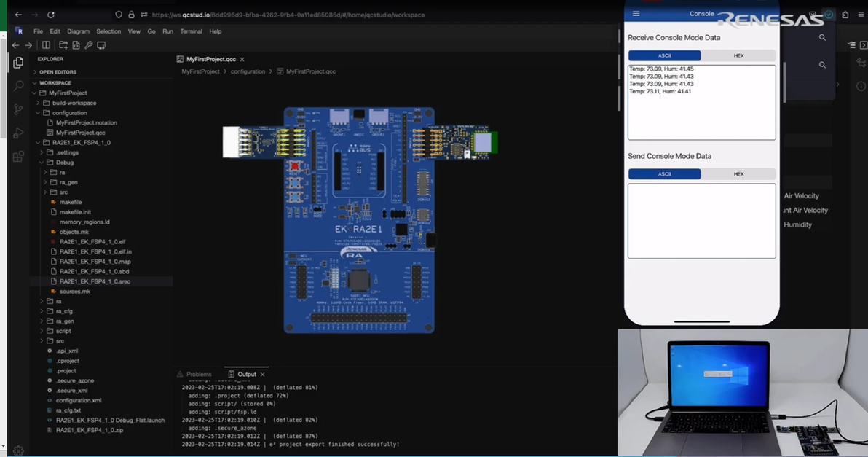Click the code file toolbar icon
This screenshot has width=868, height=457.
(x=76, y=45)
